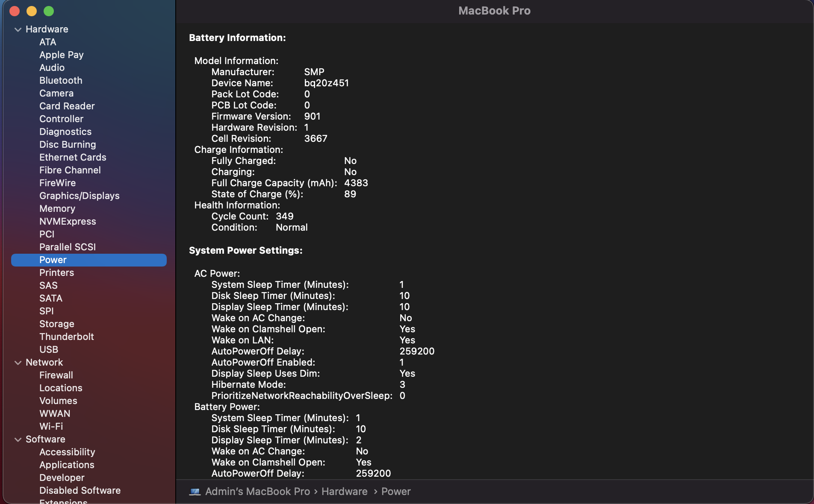Select Disc Burning item
Screen dimensions: 814x504
(68, 144)
